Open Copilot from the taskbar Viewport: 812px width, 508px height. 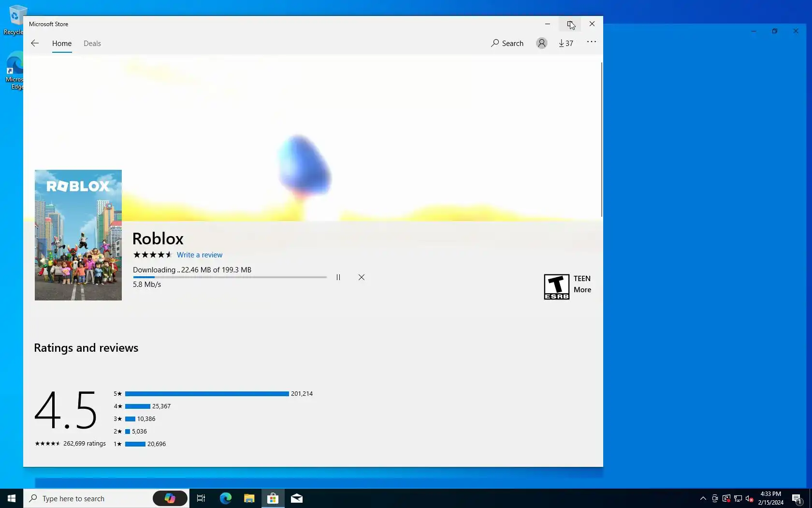click(x=170, y=498)
